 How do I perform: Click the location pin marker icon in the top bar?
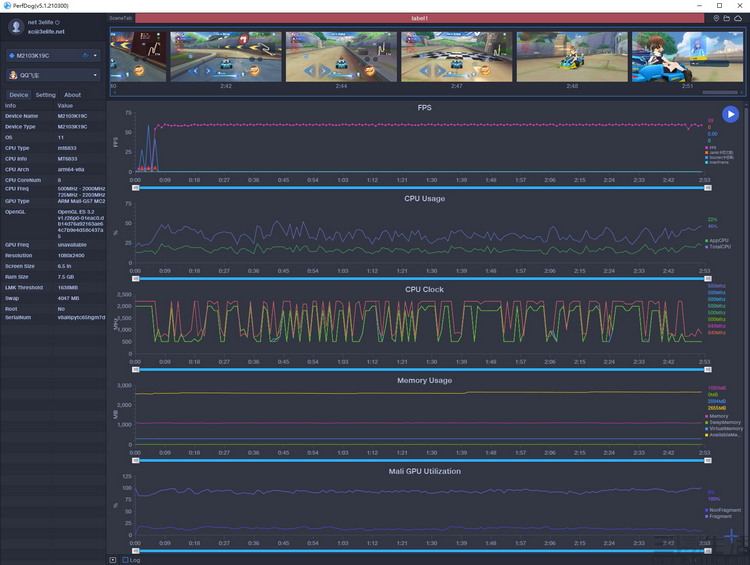click(x=716, y=18)
